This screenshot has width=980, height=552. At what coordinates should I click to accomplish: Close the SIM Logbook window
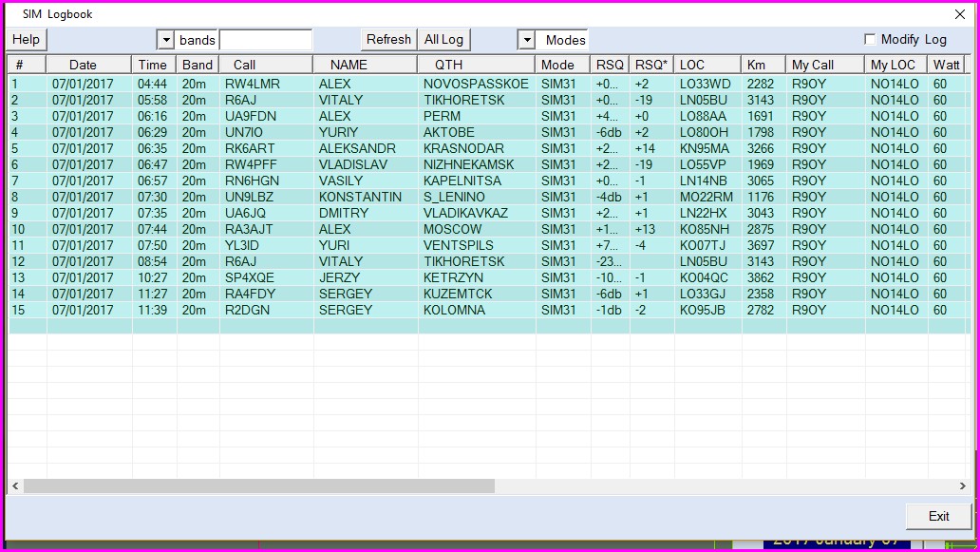pos(959,14)
